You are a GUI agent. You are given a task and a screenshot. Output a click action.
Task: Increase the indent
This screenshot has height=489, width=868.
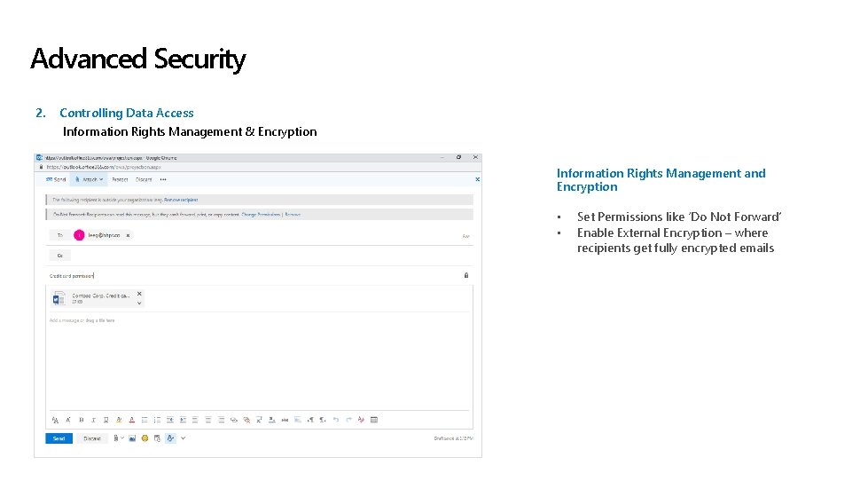pyautogui.click(x=183, y=420)
